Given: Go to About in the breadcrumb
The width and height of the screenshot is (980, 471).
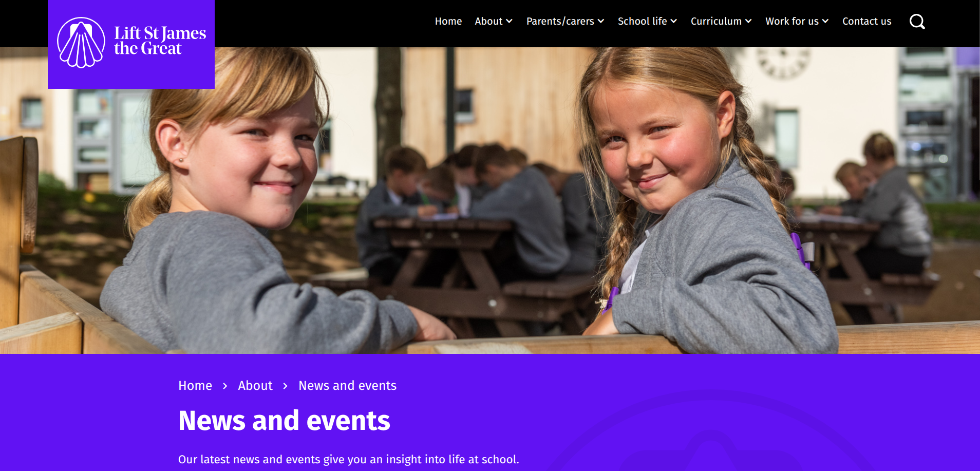Looking at the screenshot, I should coord(255,386).
